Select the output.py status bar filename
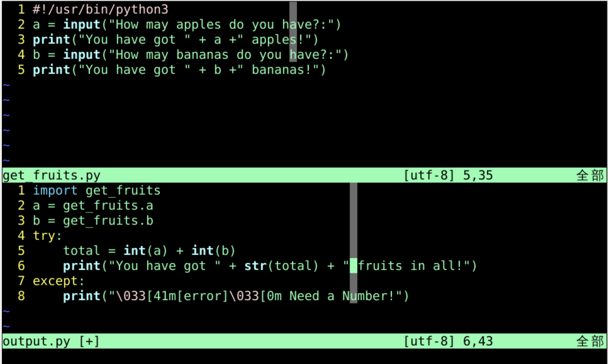 tap(36, 341)
